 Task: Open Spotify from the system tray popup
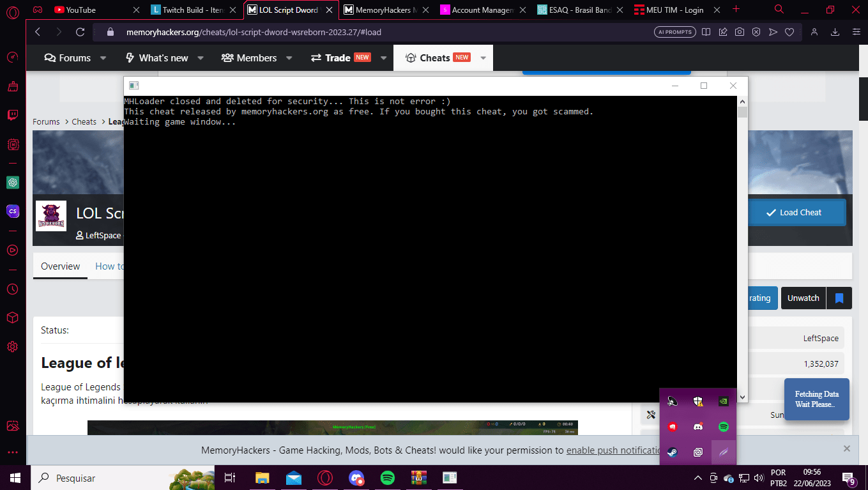coord(724,426)
